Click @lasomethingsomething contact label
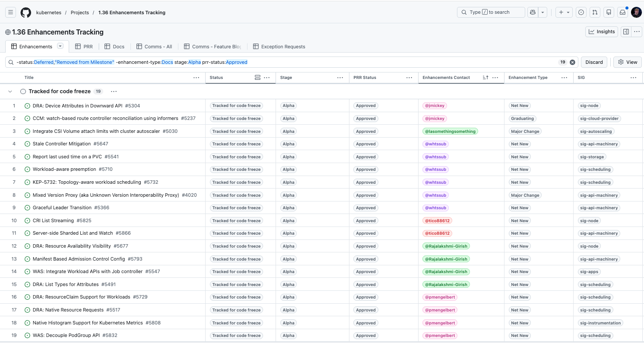644x343 pixels. [450, 131]
